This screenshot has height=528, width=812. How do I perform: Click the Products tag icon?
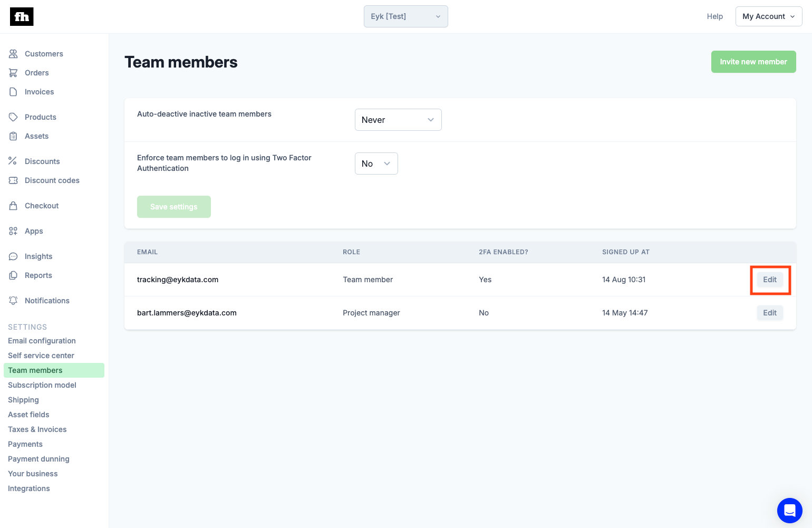pyautogui.click(x=13, y=117)
